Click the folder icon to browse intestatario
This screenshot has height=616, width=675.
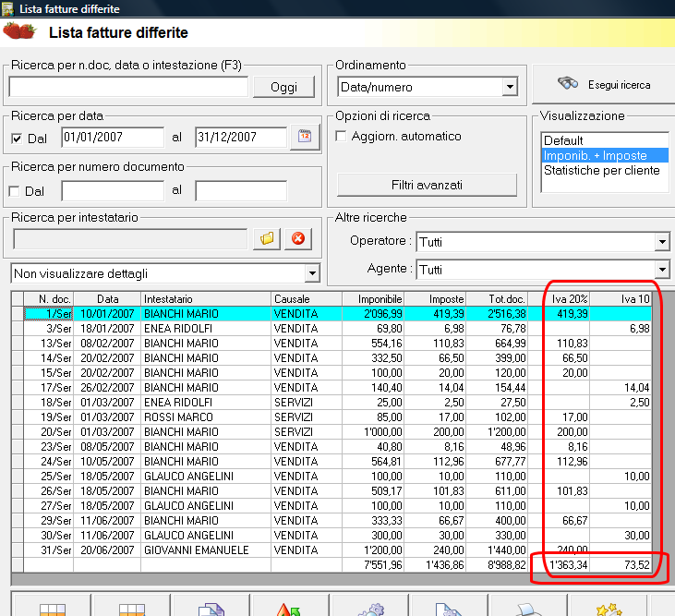coord(266,238)
